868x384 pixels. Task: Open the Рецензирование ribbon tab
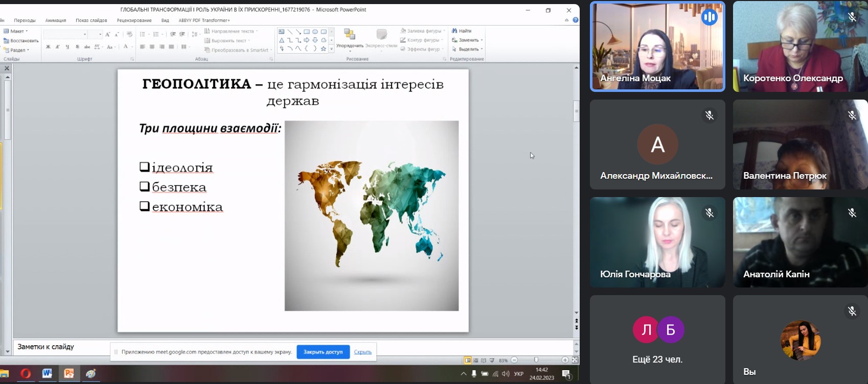click(x=134, y=20)
